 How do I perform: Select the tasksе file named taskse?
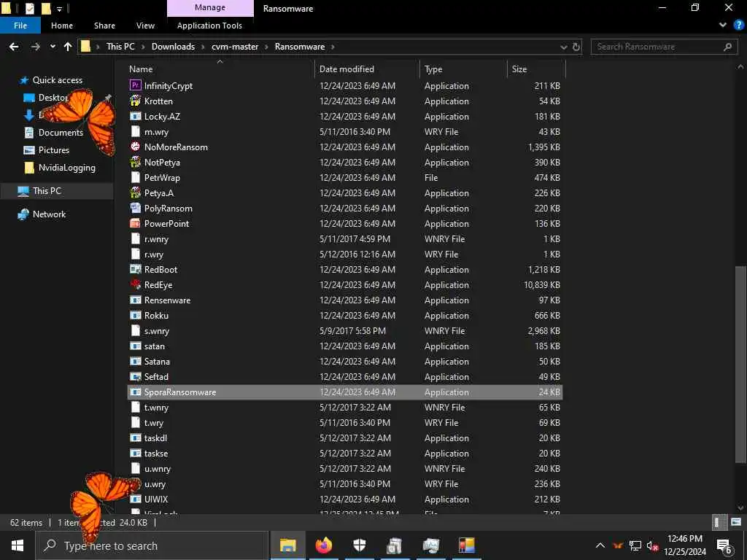click(x=345, y=453)
